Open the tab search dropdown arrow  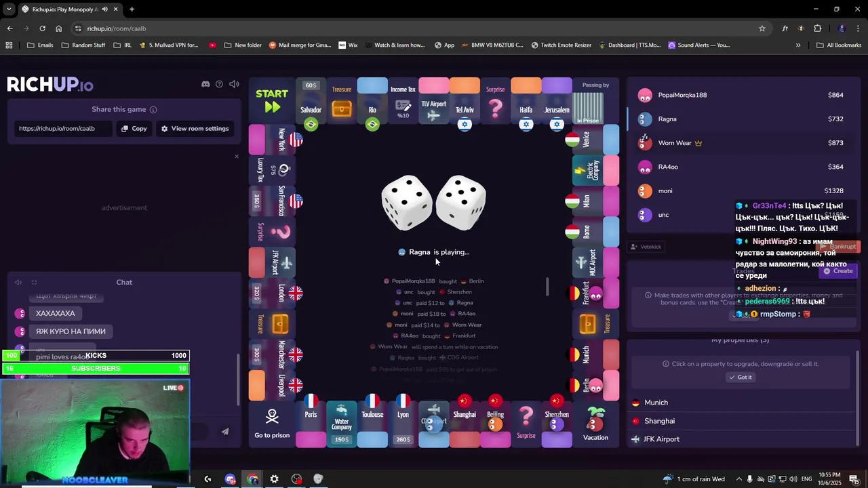pos(9,9)
